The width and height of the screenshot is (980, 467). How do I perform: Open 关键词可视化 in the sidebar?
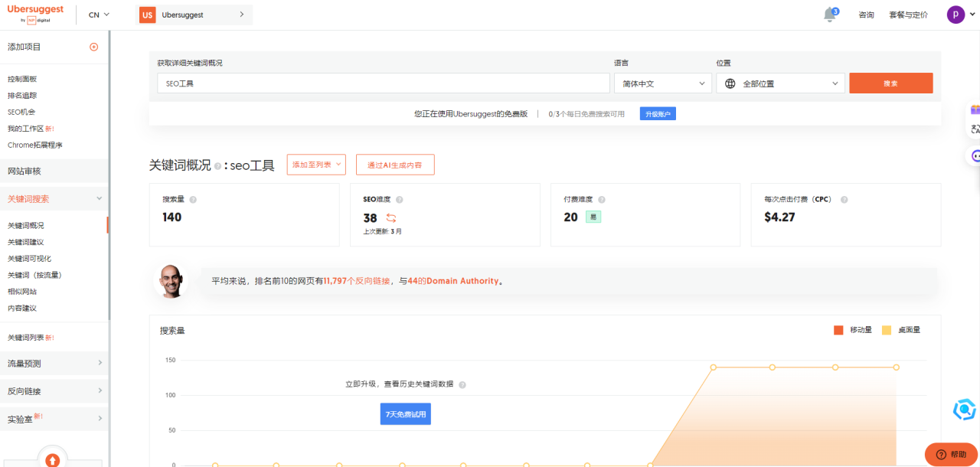pos(30,259)
